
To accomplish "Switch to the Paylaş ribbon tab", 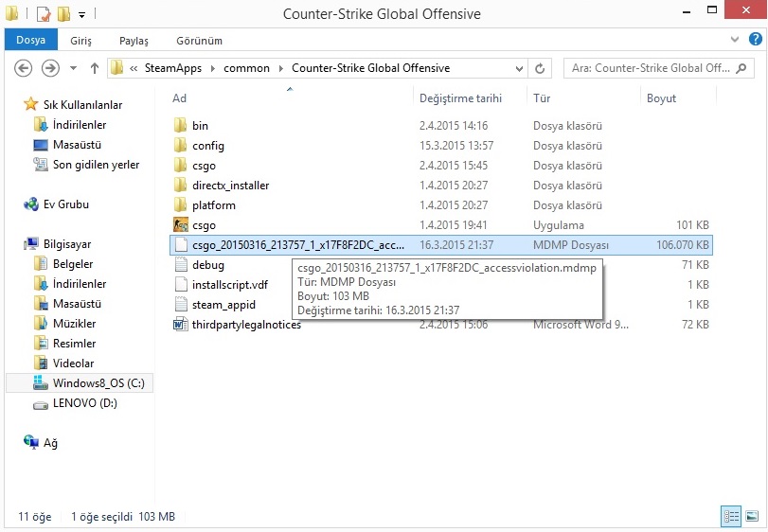I will click(x=134, y=41).
